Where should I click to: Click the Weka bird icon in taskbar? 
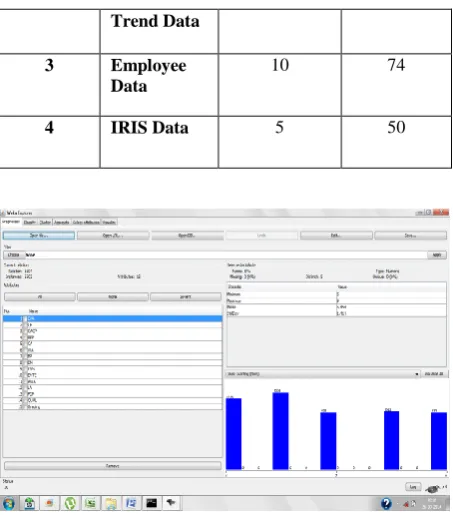171,503
